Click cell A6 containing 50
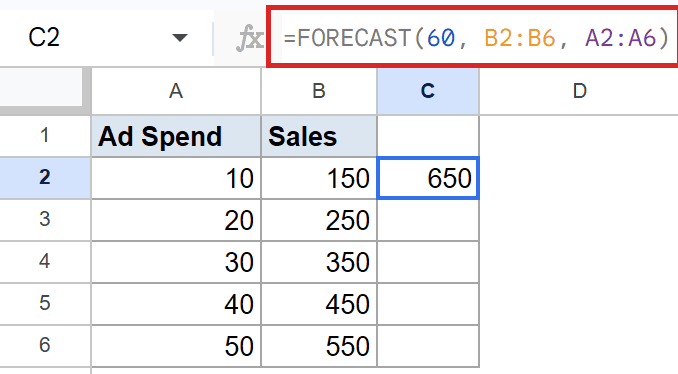 click(176, 345)
